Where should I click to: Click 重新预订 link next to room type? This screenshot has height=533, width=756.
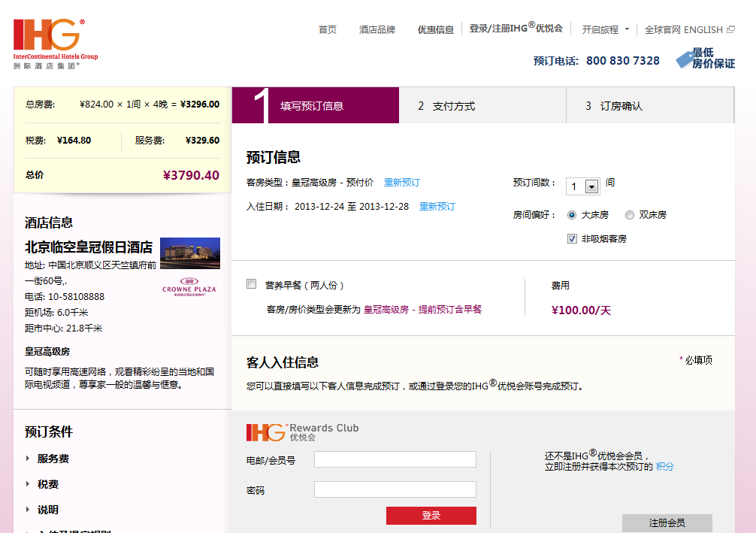[402, 183]
